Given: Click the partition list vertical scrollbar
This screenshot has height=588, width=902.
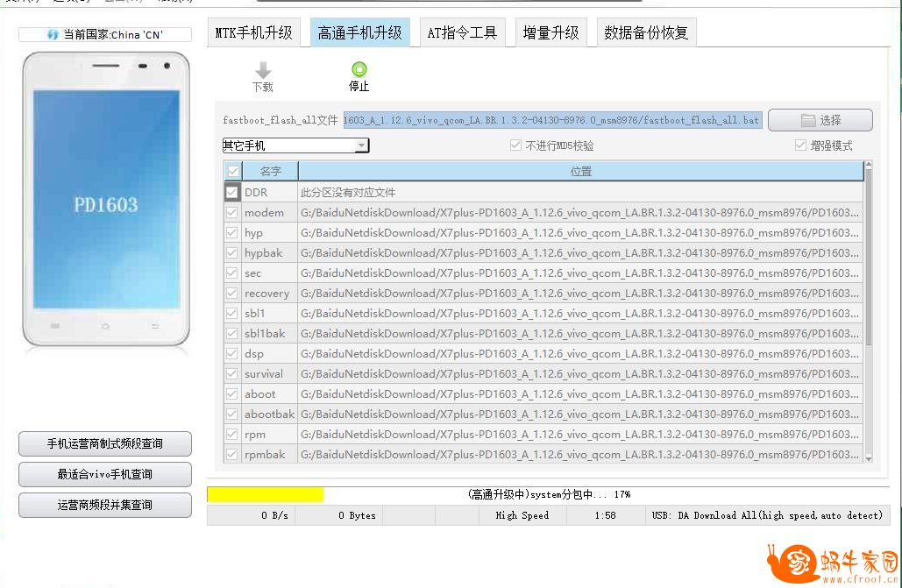Looking at the screenshot, I should pos(869,259).
